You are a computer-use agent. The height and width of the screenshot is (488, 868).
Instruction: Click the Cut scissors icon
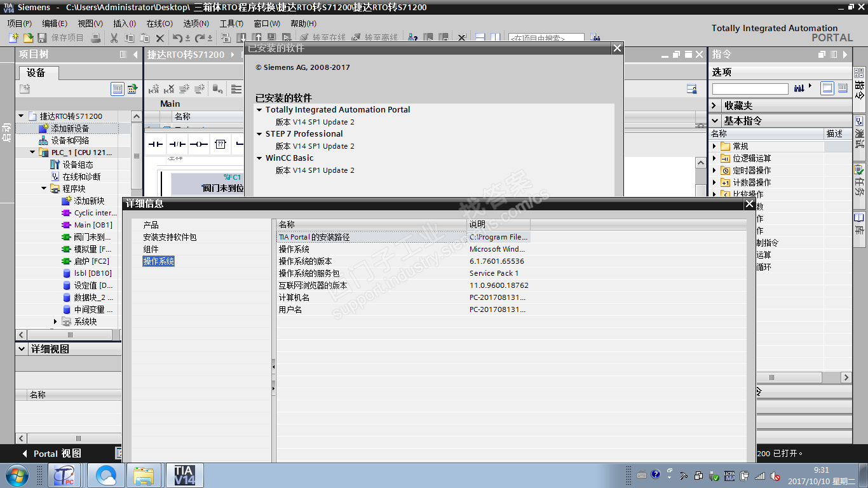(x=114, y=38)
